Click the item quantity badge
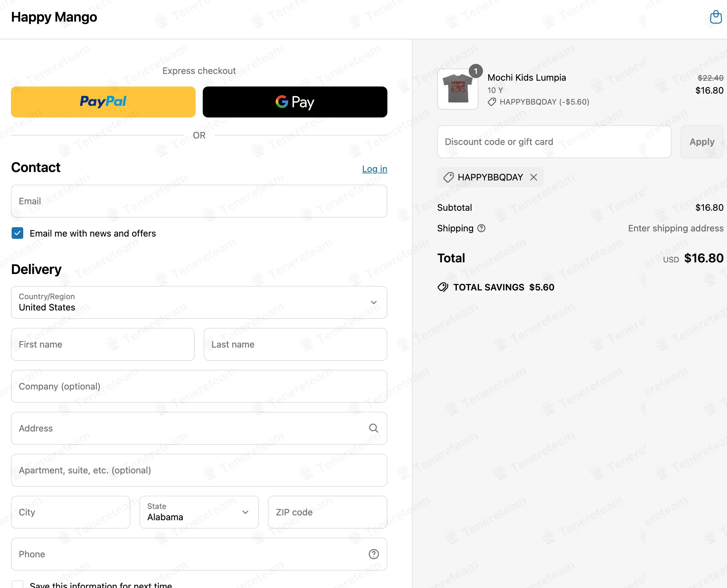The image size is (727, 588). coord(476,71)
